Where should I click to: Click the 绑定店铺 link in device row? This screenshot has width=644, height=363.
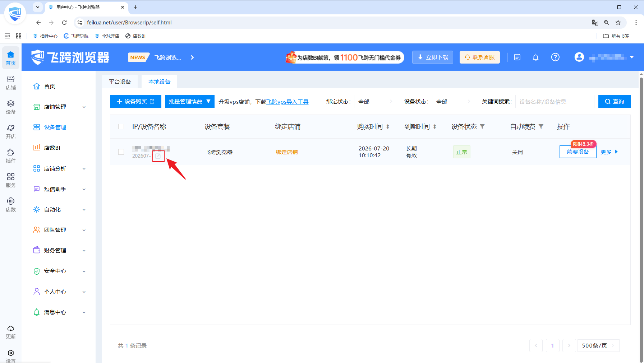pyautogui.click(x=287, y=152)
